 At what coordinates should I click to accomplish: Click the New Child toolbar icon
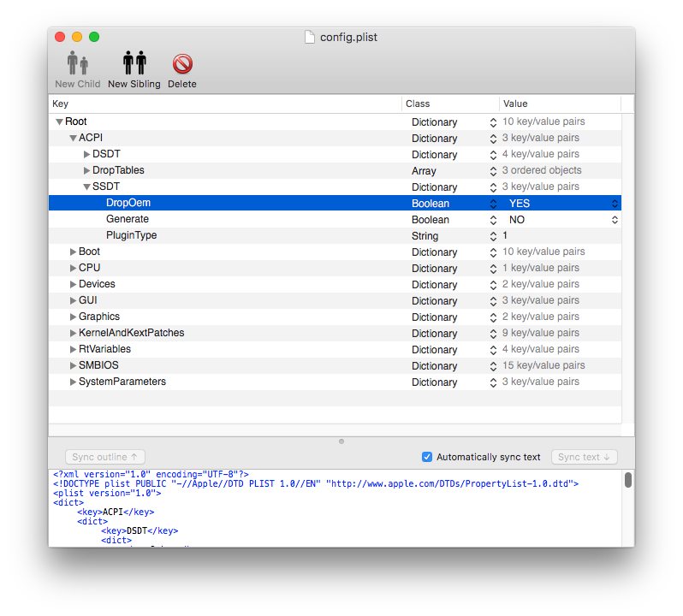pos(77,65)
